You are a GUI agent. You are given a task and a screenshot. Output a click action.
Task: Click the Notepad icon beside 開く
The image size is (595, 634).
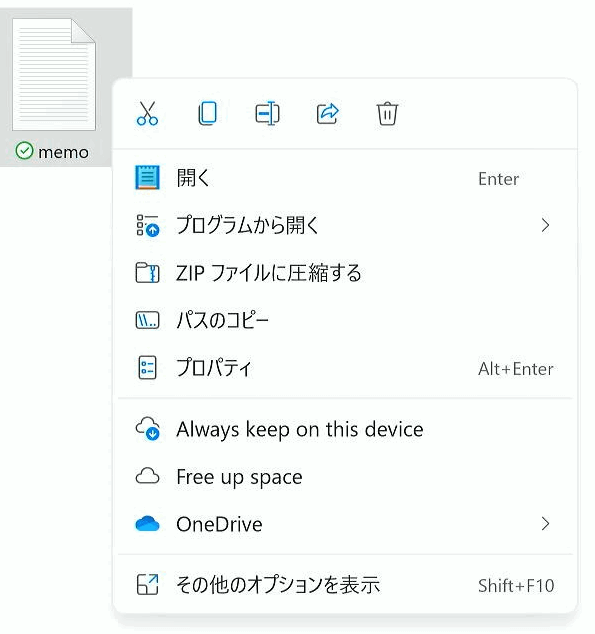point(147,178)
